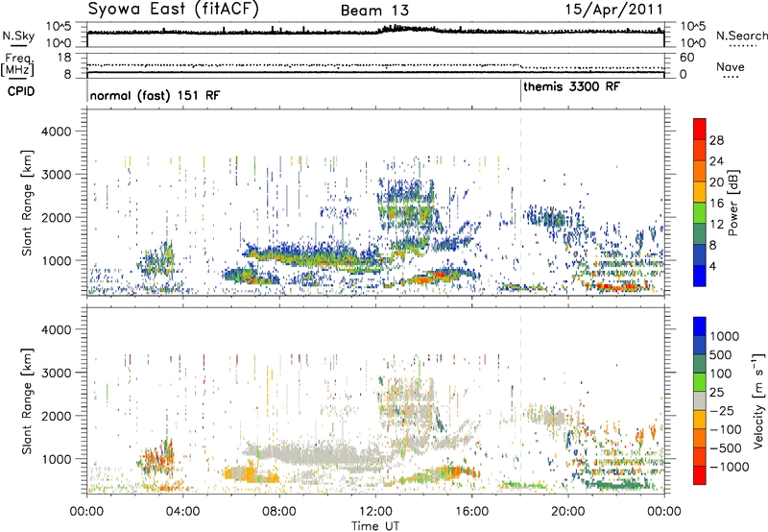Click the 'Syowa East (fitACF)' title
Image resolution: width=768 pixels, height=532 pixels.
tap(174, 9)
